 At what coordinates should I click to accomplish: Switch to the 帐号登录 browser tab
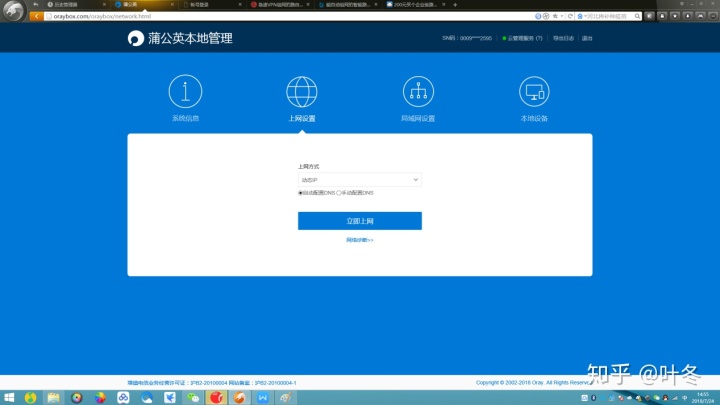211,5
